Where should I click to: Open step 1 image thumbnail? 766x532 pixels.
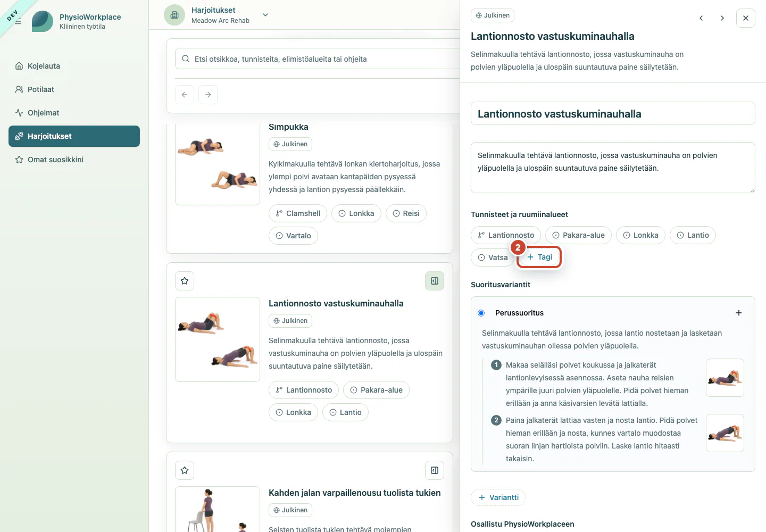725,378
